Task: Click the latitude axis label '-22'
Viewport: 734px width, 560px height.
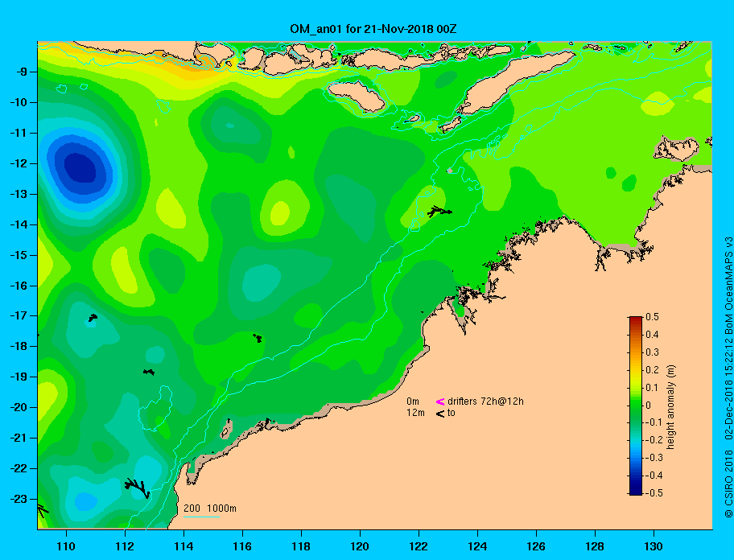Action: [19, 469]
